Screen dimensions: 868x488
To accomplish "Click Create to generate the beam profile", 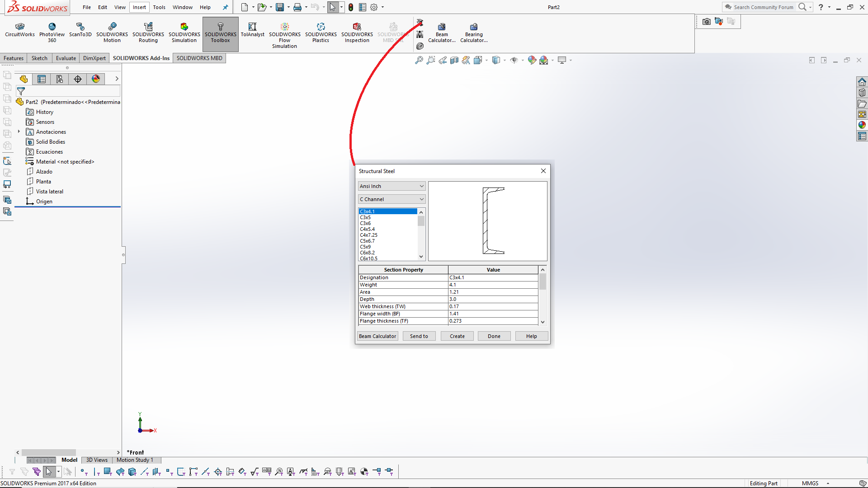I will [457, 336].
